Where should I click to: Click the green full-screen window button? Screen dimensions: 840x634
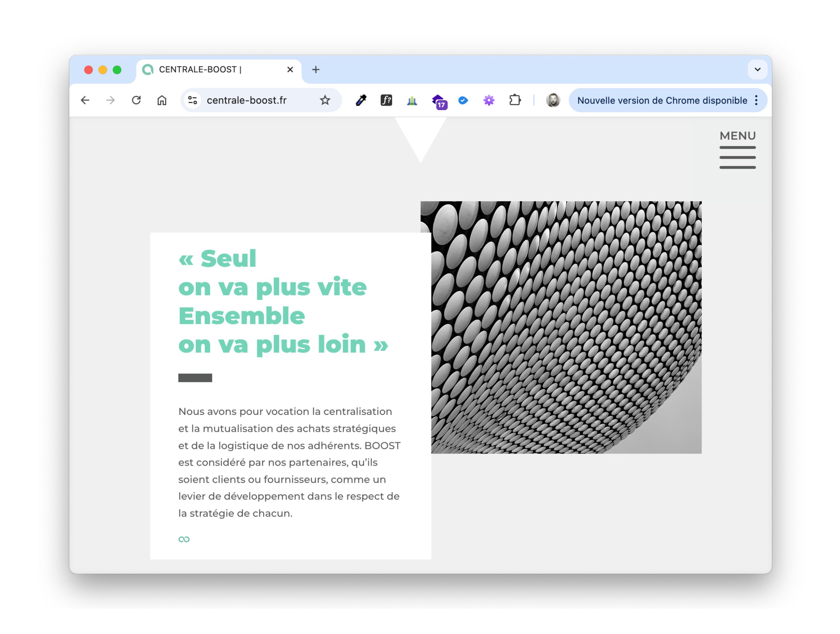click(x=117, y=70)
